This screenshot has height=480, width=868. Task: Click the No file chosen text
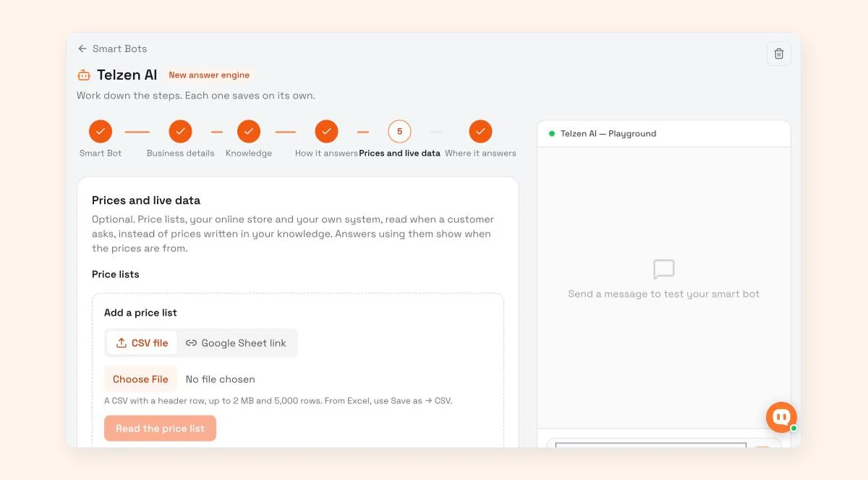220,379
